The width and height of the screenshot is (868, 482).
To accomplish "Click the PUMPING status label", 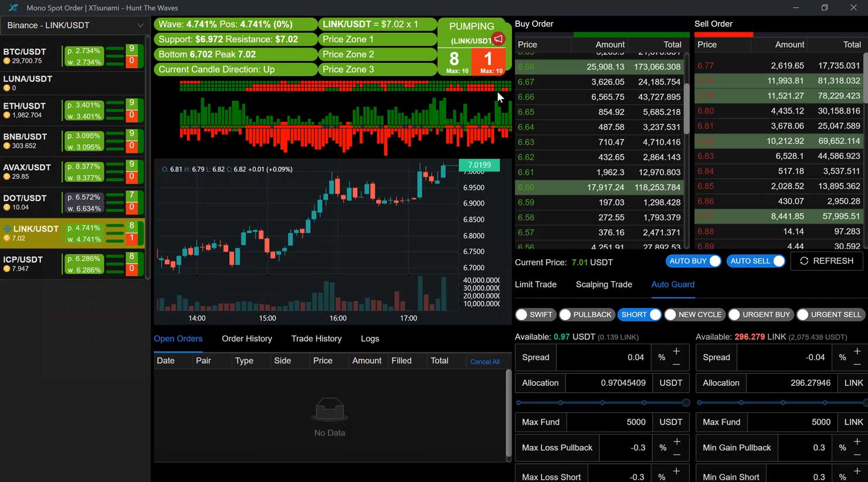I will [471, 26].
